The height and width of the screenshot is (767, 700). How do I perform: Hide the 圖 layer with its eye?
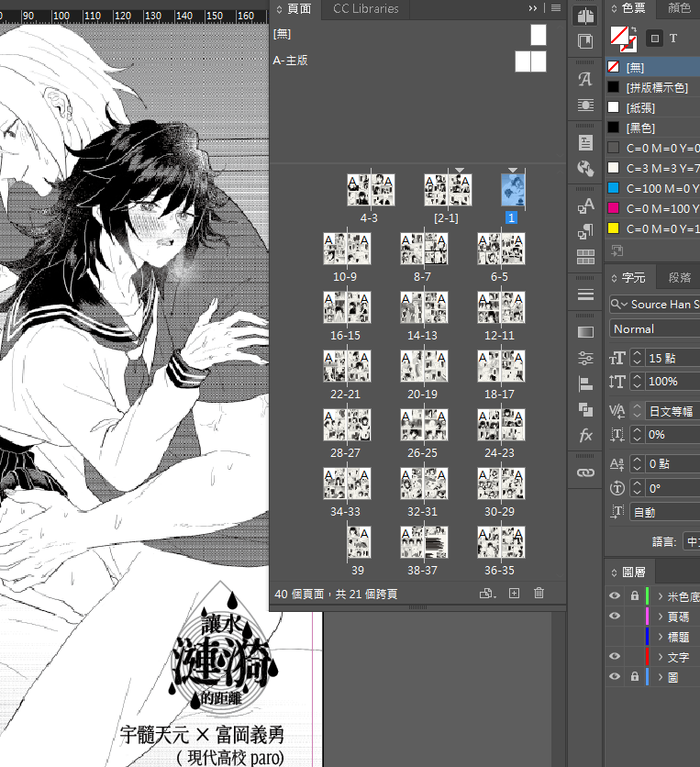pyautogui.click(x=615, y=676)
